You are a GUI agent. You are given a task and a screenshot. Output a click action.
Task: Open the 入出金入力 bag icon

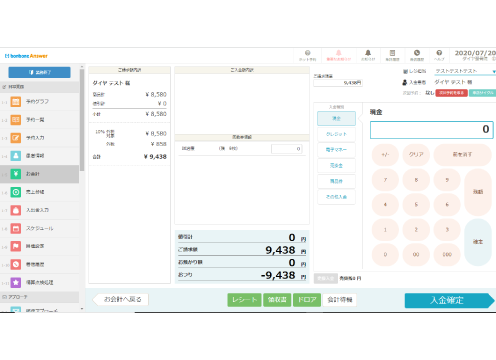click(16, 210)
